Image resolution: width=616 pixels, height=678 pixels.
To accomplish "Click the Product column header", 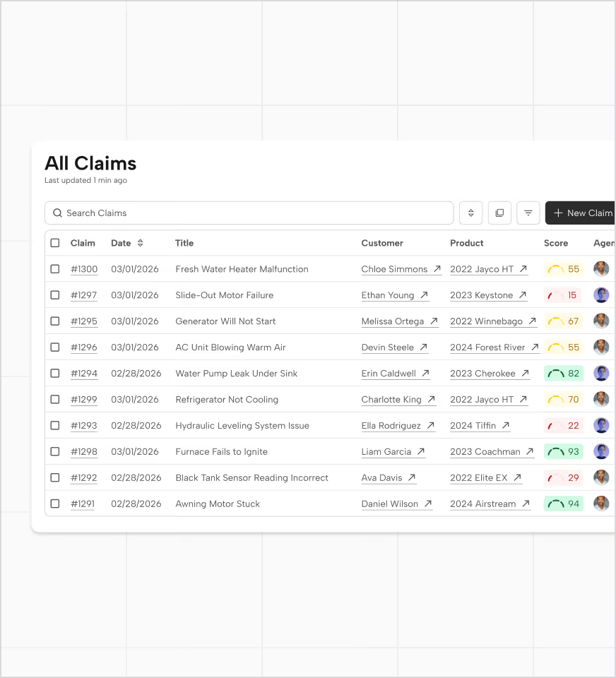I will [466, 243].
